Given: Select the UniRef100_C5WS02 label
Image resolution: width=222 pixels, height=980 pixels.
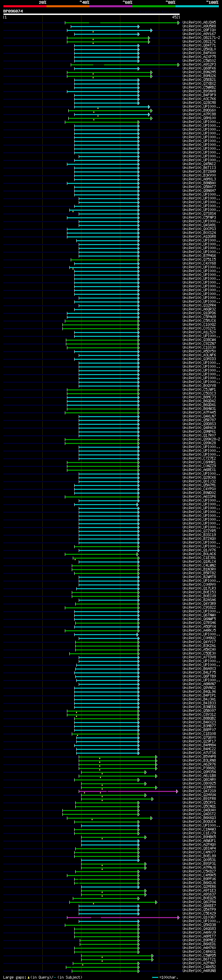Looking at the screenshot, I should (x=199, y=60).
